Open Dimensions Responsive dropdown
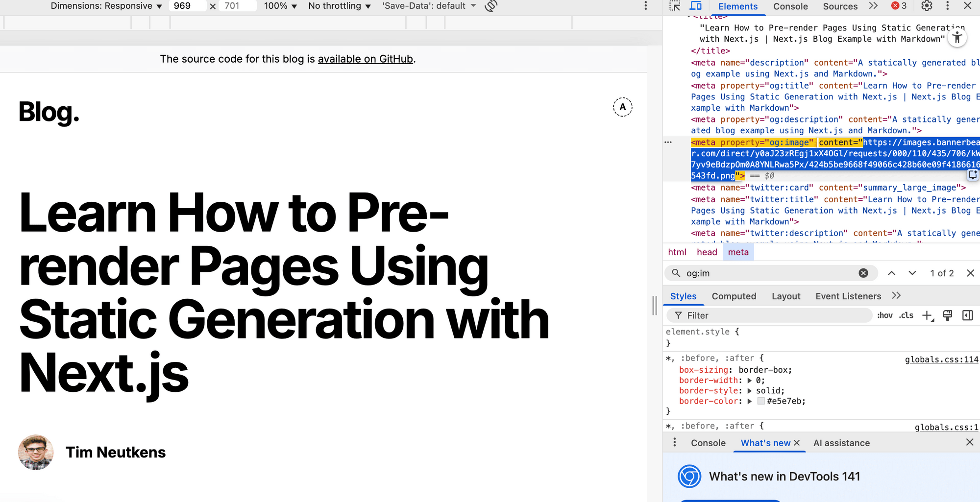Image resolution: width=980 pixels, height=502 pixels. click(x=106, y=6)
